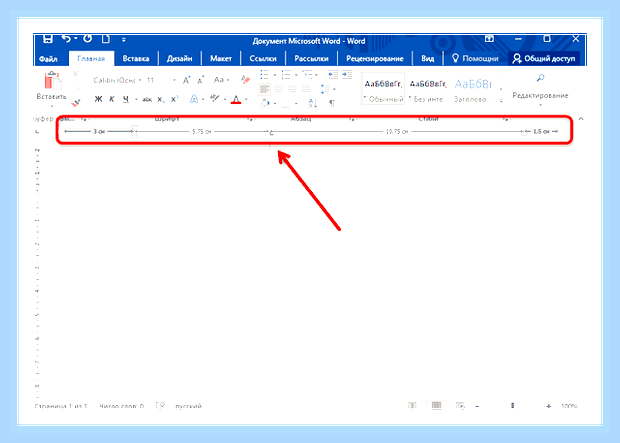Apply the Без инте... style
The width and height of the screenshot is (620, 443).
click(x=427, y=89)
